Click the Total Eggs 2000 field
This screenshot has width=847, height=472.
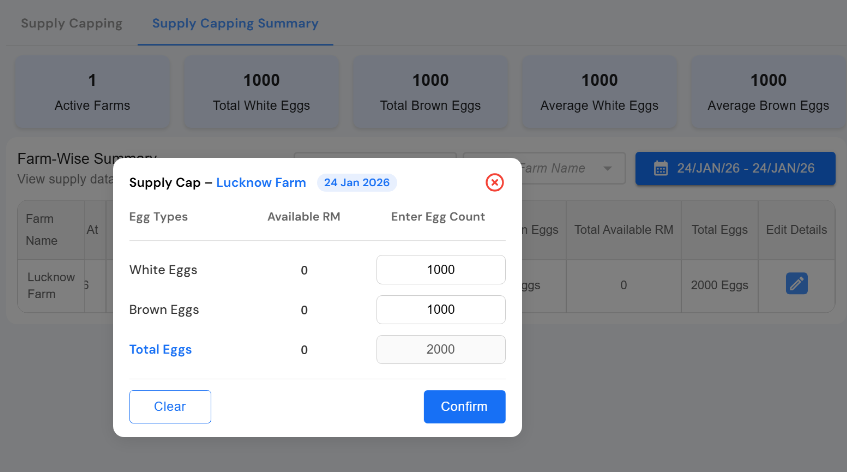click(440, 350)
